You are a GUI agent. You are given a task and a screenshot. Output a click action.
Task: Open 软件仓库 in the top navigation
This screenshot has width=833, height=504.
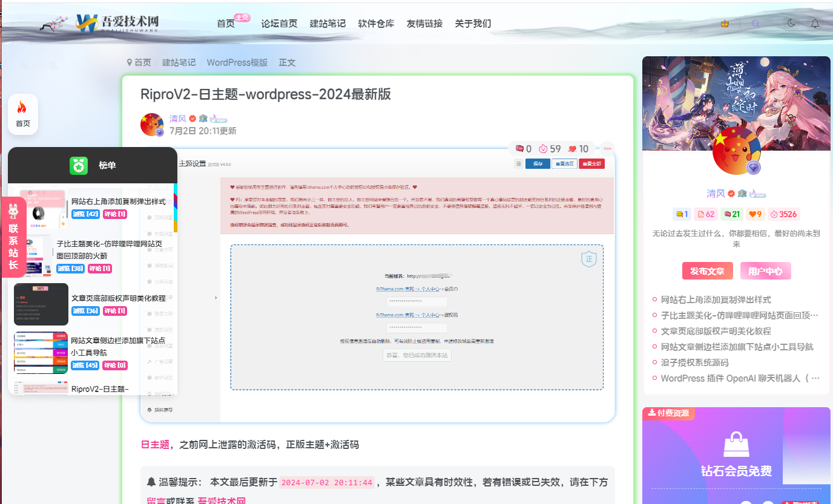[x=376, y=24]
